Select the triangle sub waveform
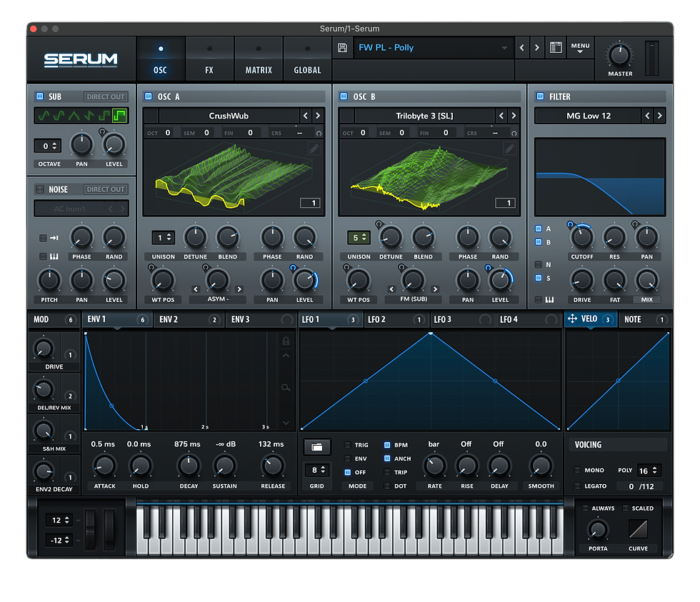Screen dimensions: 700x602 click(x=74, y=116)
